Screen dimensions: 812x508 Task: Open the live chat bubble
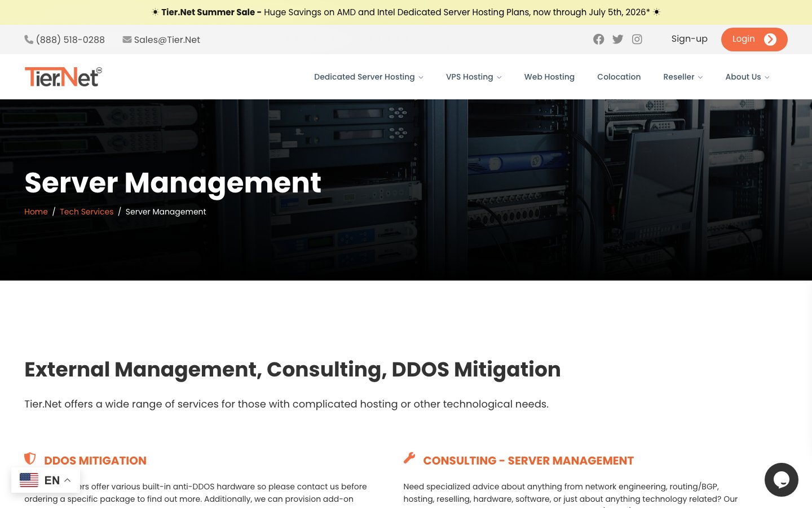(x=782, y=480)
